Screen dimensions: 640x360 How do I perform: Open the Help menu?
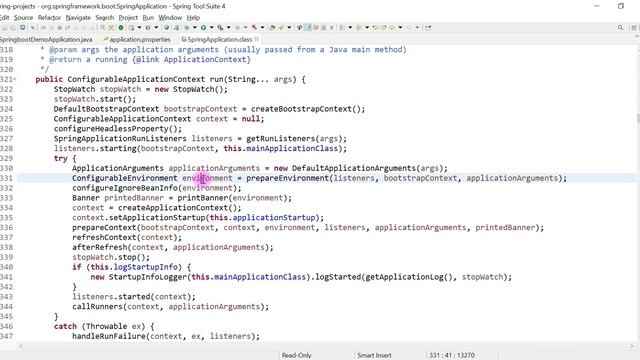193,18
